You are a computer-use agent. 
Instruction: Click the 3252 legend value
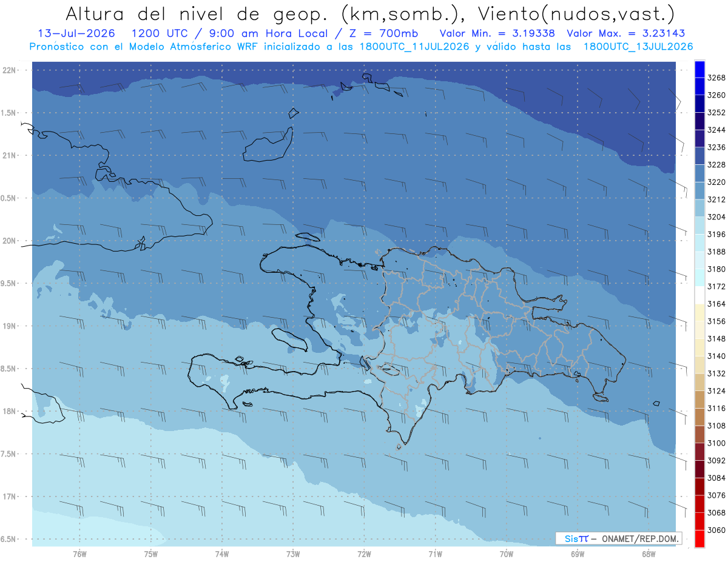pos(716,113)
